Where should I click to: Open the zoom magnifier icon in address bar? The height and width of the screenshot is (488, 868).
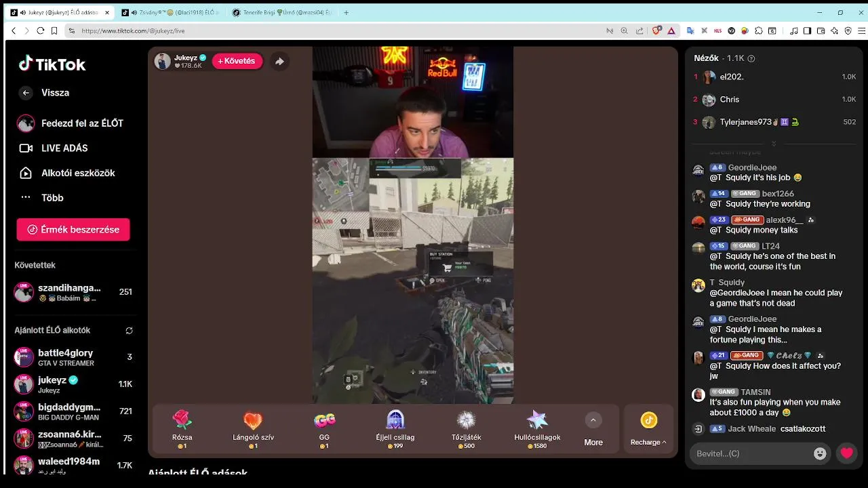(624, 30)
